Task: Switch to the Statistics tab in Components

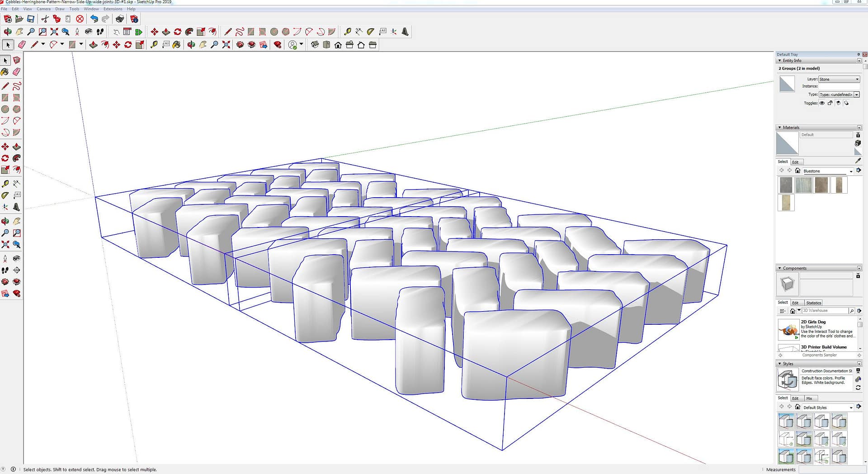Action: 813,303
